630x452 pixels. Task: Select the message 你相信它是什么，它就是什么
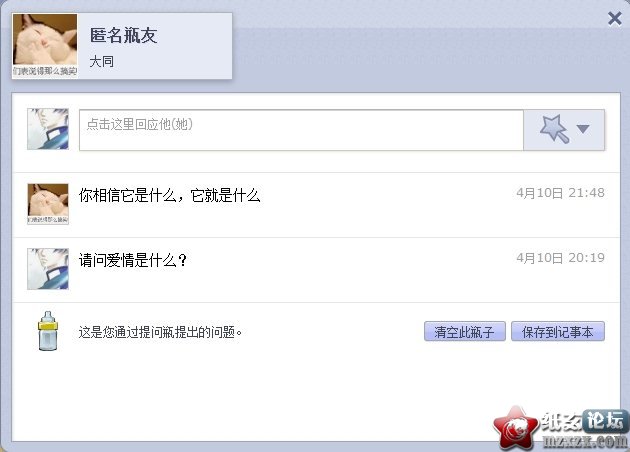coord(170,195)
